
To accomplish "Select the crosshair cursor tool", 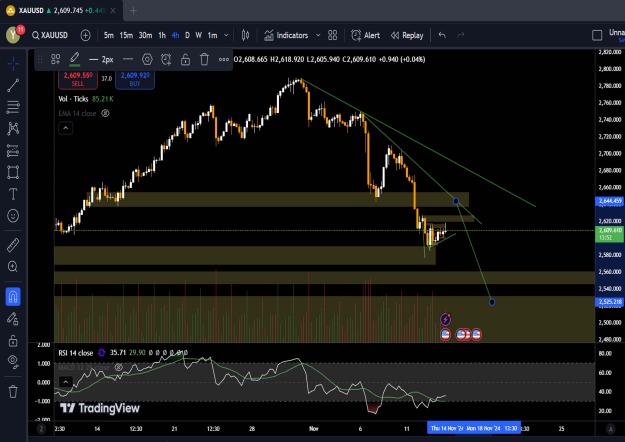I will tap(13, 63).
